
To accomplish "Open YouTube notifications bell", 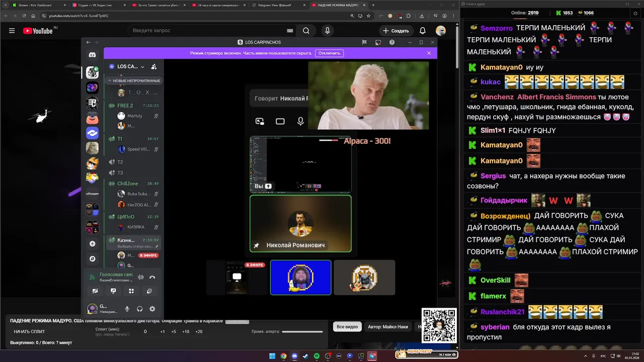I will click(x=423, y=31).
